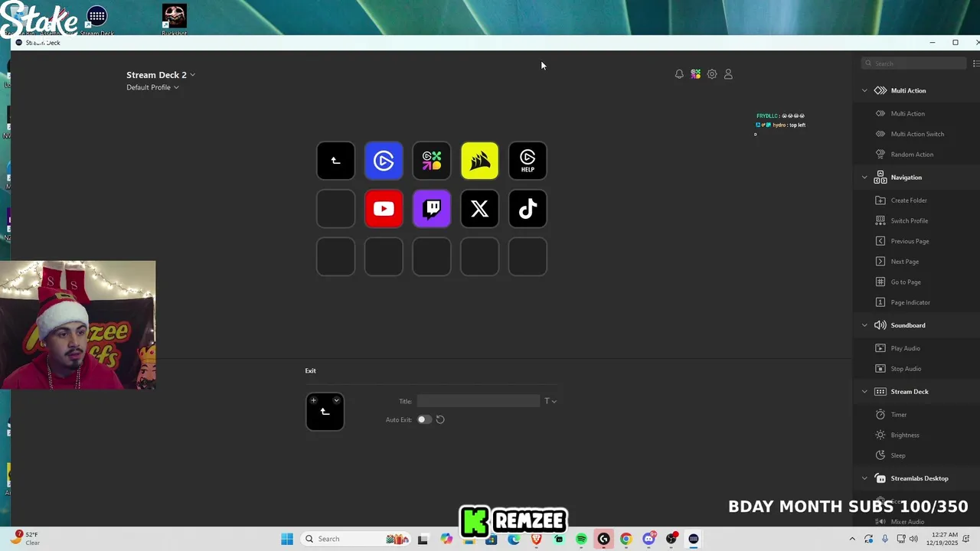980x551 pixels.
Task: Open the Marketplace icon in header
Action: point(695,74)
